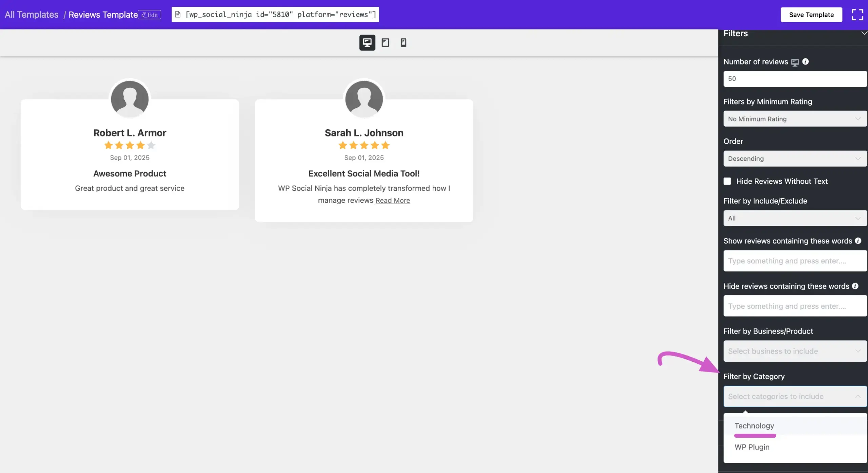Image resolution: width=868 pixels, height=473 pixels.
Task: Open the Include/Exclude All dropdown
Action: (795, 218)
